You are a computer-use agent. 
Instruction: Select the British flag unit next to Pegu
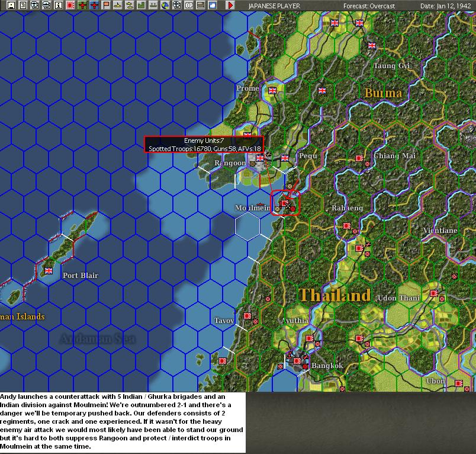(285, 158)
